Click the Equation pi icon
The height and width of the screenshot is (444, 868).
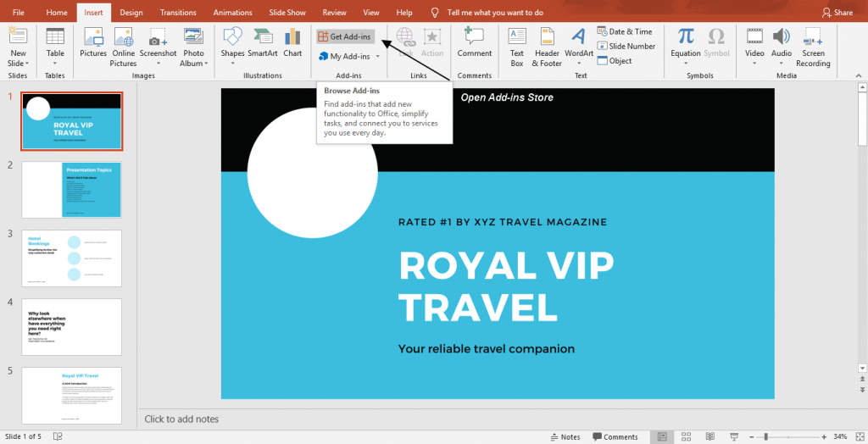pos(686,36)
